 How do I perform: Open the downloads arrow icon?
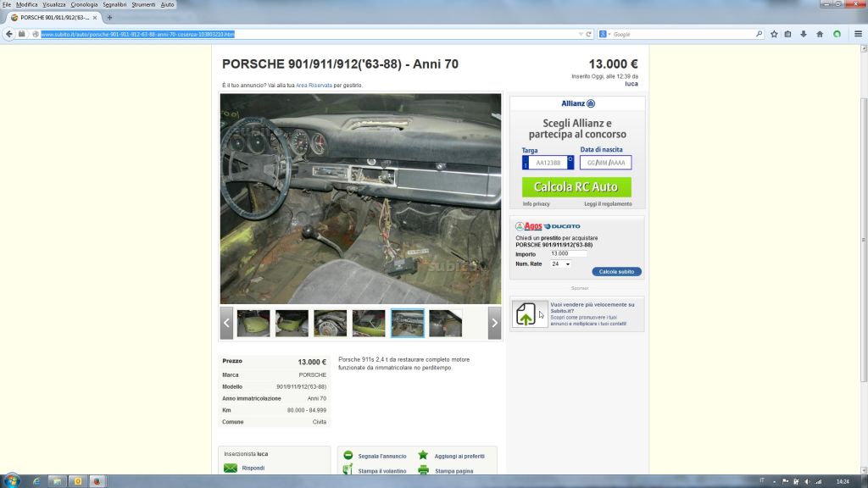pos(804,34)
